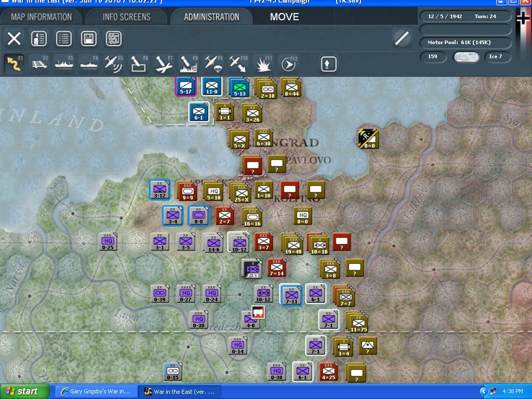Image resolution: width=532 pixels, height=399 pixels.
Task: Select Air transfer F10 icon
Action: tap(238, 64)
